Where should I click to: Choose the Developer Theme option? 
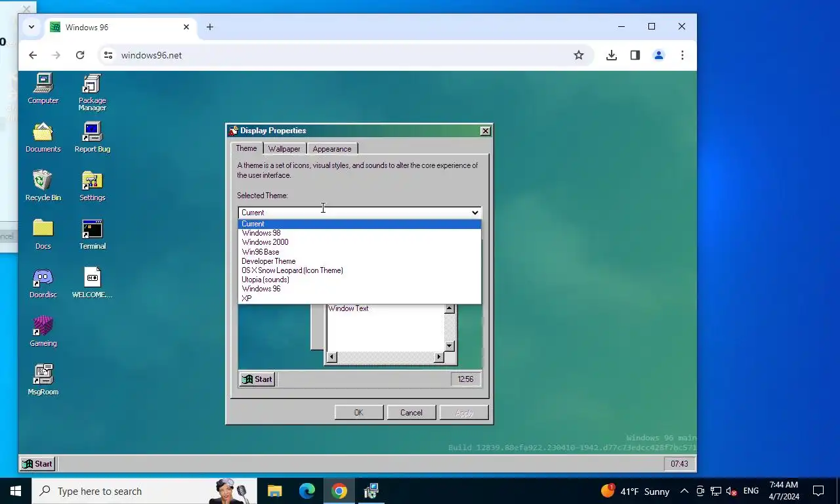coord(360,261)
